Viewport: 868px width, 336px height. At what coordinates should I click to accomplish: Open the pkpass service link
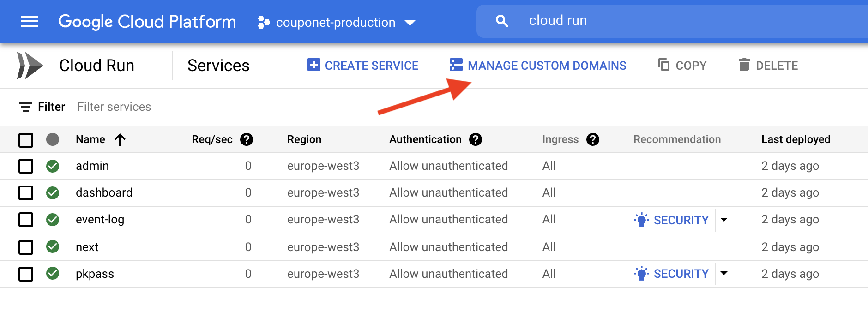95,274
